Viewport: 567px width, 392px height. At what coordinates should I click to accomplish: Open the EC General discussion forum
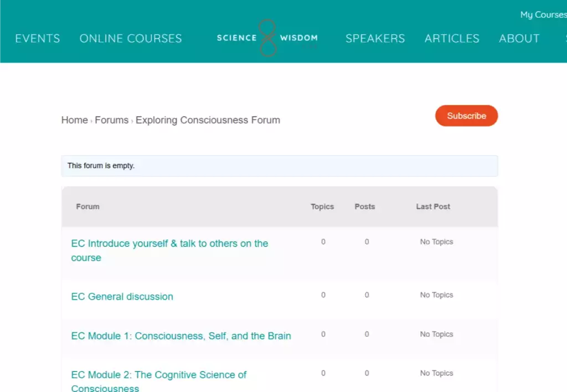click(122, 297)
